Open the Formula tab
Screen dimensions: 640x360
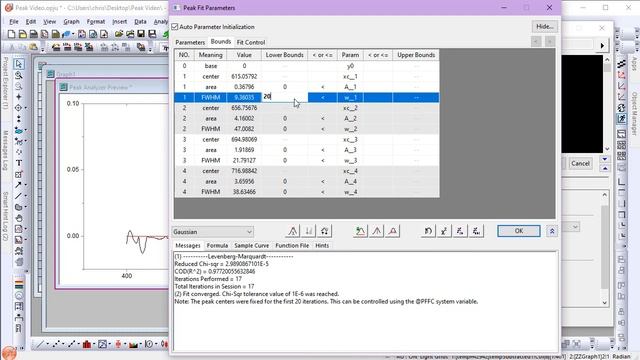pyautogui.click(x=217, y=246)
